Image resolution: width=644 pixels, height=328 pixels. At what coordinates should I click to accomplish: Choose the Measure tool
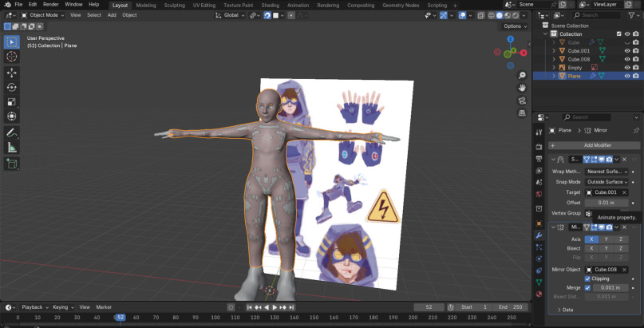point(12,147)
